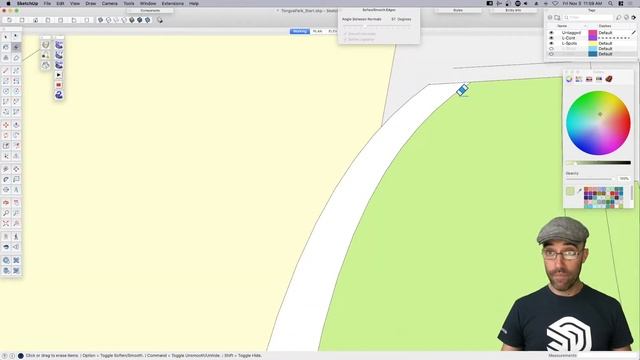Viewport: 640px width, 360px height.
Task: Open macOS Spotlight search icon
Action: tap(610, 3)
